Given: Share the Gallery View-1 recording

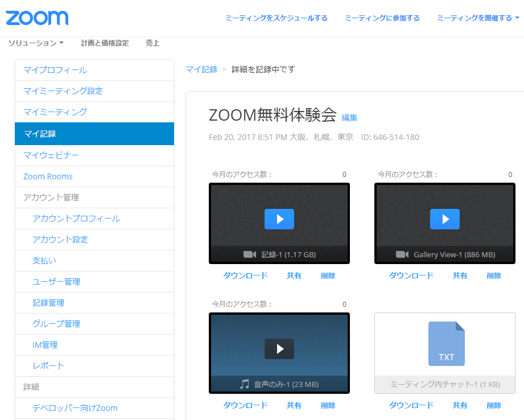Looking at the screenshot, I should coord(460,275).
